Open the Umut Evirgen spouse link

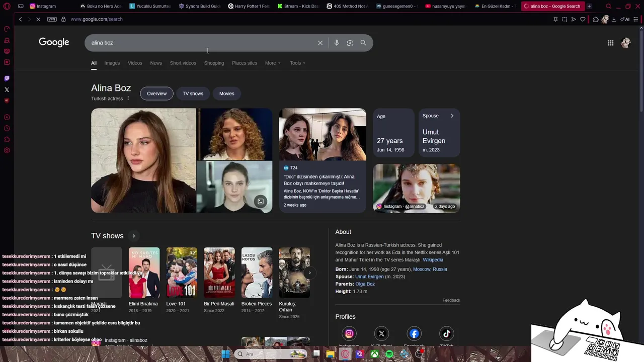coord(369,277)
